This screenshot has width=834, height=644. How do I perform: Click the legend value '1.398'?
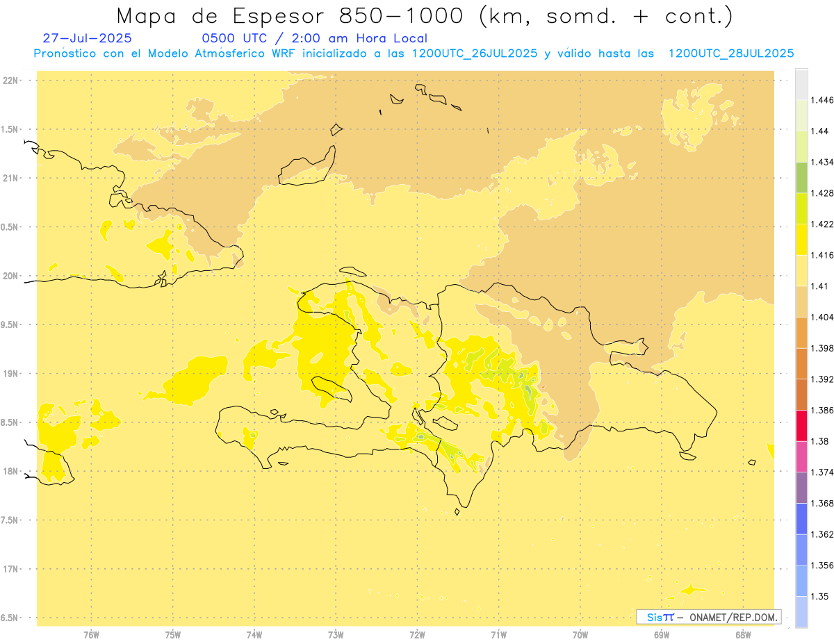coord(822,348)
